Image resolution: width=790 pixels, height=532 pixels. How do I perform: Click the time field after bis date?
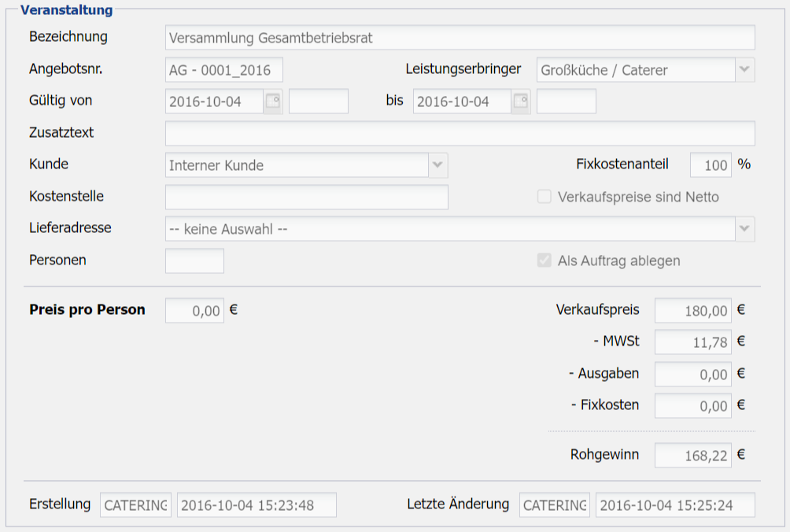click(x=566, y=102)
